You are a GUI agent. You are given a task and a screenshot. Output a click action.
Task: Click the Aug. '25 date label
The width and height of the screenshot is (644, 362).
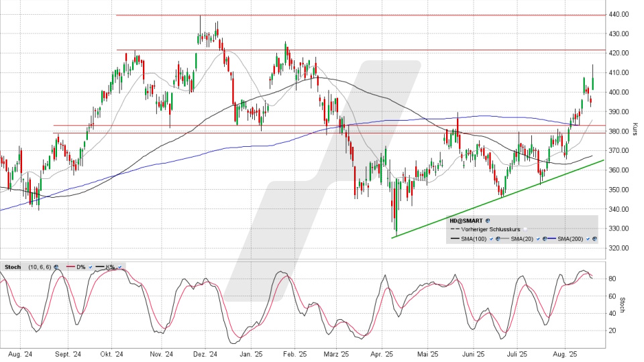565,354
